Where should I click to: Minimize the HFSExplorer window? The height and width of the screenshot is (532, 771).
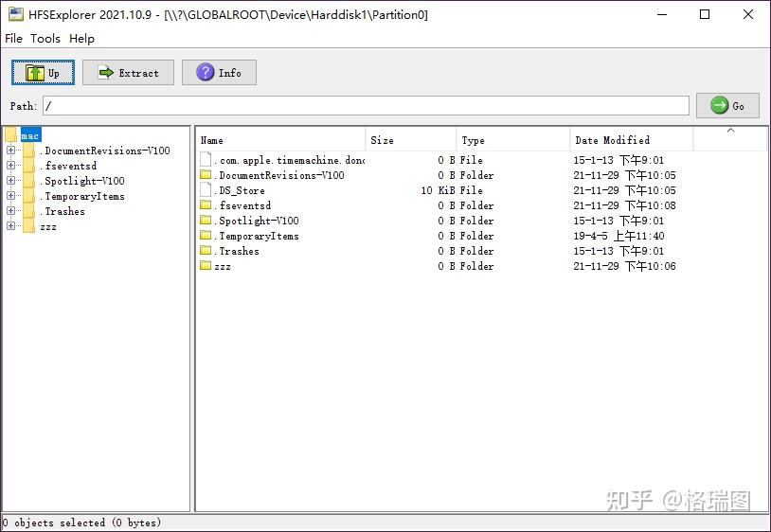pos(662,14)
